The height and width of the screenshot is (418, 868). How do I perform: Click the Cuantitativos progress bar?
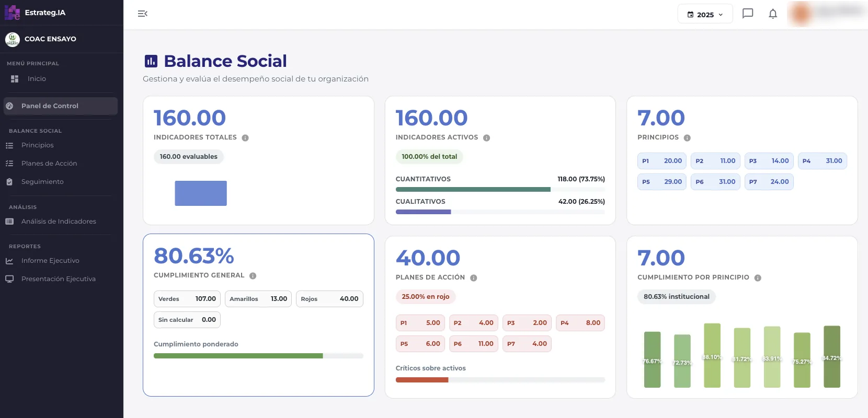(x=500, y=189)
